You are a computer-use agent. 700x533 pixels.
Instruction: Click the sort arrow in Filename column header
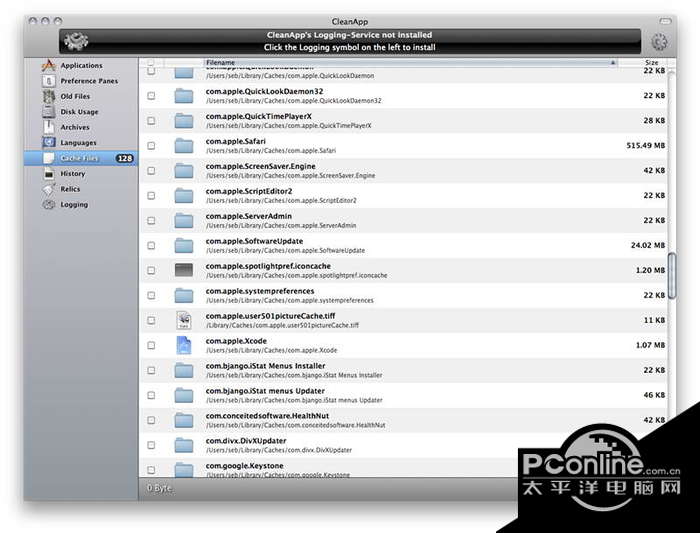click(612, 62)
